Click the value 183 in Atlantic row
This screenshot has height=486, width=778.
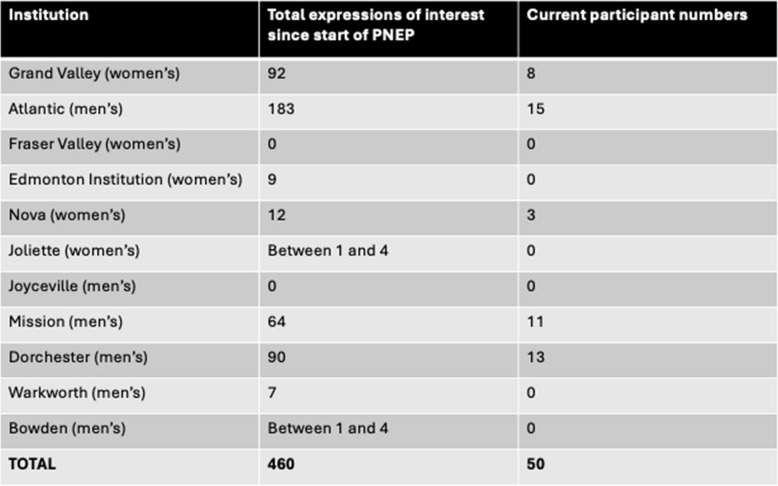281,108
